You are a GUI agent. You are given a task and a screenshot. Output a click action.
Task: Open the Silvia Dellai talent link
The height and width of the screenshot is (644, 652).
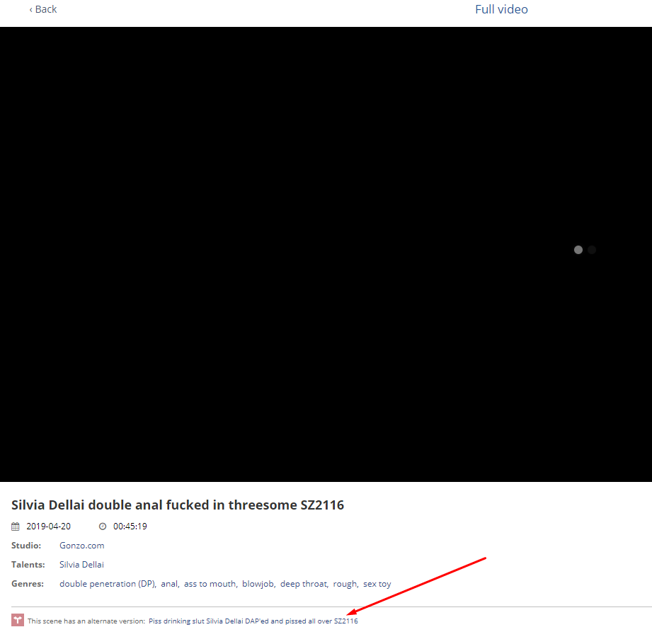[x=81, y=565]
